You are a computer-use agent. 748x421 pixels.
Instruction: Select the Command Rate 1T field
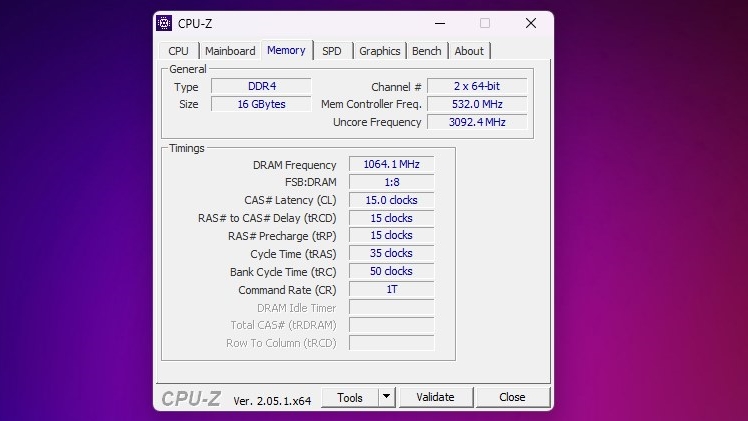tap(391, 289)
